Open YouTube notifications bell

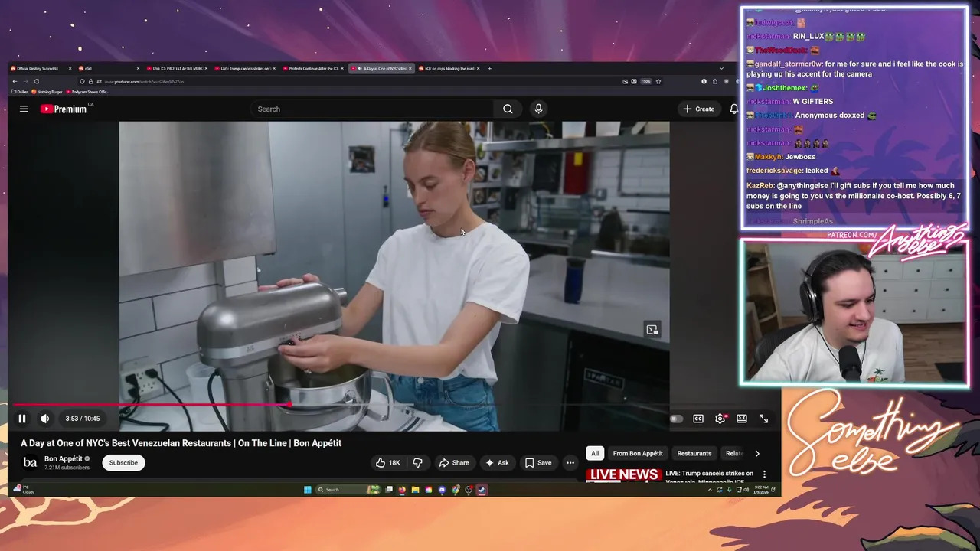click(733, 109)
